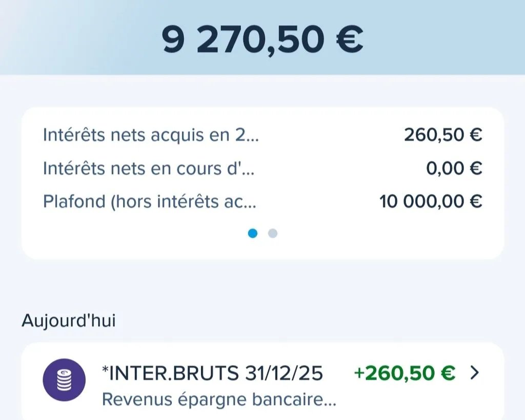Switch to second card page dot

pos(273,233)
